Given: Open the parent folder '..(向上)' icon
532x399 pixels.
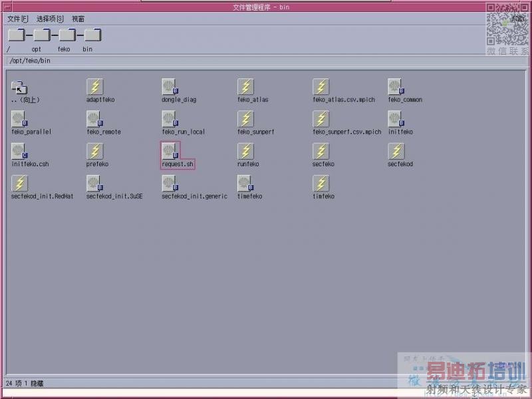Looking at the screenshot, I should [19, 88].
